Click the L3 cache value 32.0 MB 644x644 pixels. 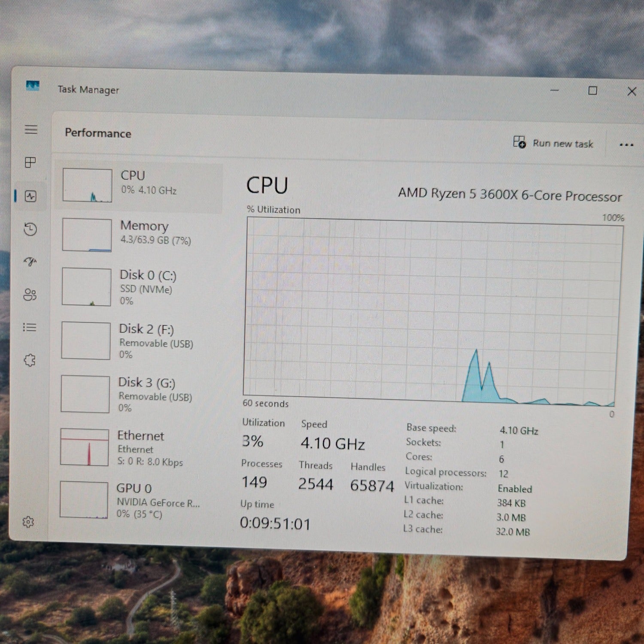point(513,532)
